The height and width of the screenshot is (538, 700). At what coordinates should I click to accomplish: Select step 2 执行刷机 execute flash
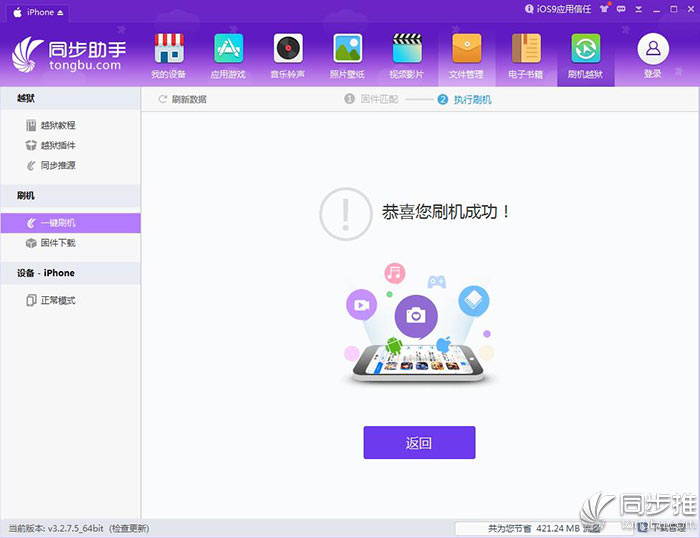point(465,99)
